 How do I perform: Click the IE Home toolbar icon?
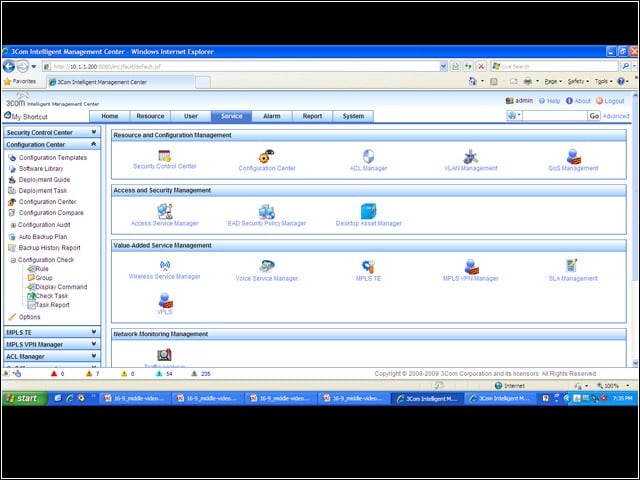coord(473,81)
